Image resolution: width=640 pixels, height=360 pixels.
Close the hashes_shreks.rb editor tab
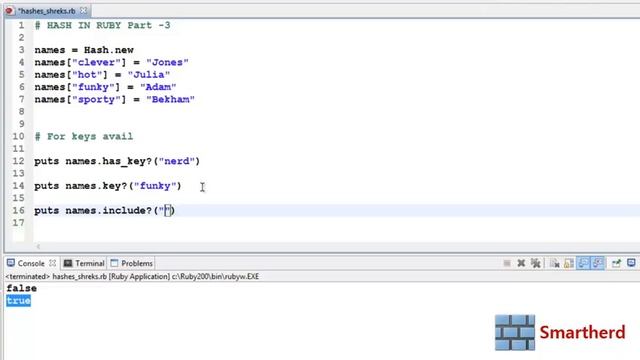(x=83, y=11)
